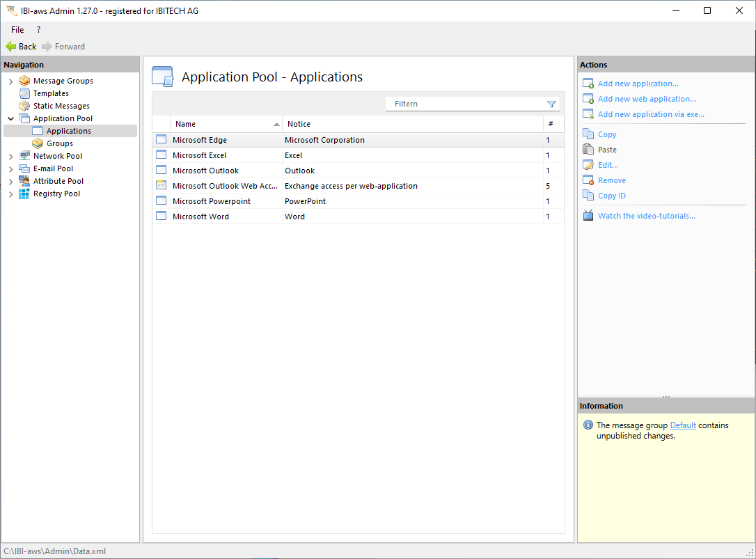Open the ? help menu
The image size is (756, 559).
[x=38, y=30]
